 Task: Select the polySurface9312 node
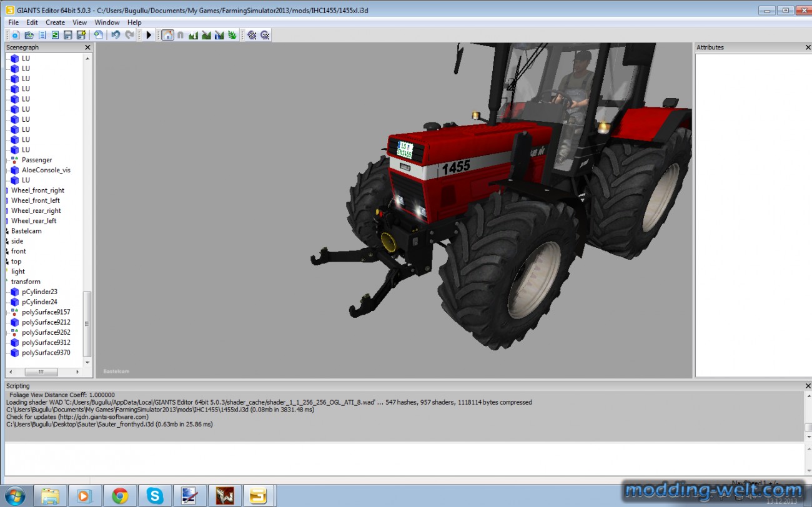[x=46, y=342]
